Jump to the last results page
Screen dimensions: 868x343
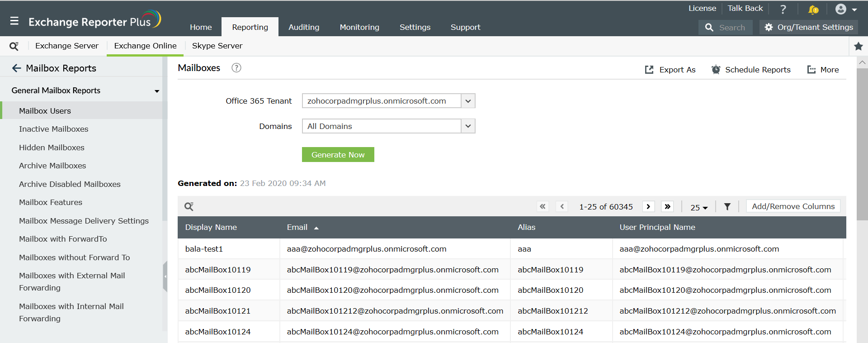pos(667,206)
